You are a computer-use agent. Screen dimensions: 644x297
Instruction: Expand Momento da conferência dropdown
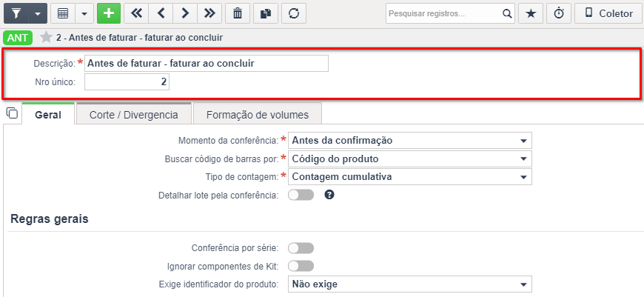(410, 141)
